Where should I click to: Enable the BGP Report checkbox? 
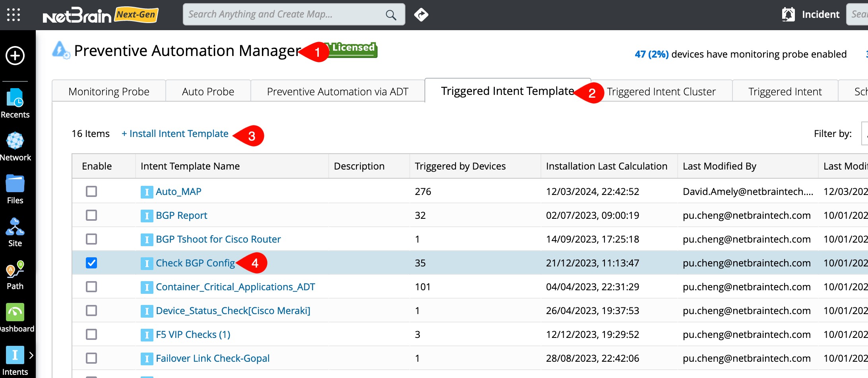(x=91, y=215)
